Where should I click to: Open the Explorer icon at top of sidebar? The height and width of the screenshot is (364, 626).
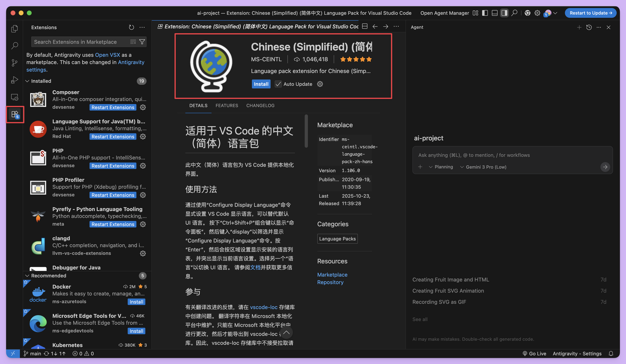pyautogui.click(x=14, y=28)
